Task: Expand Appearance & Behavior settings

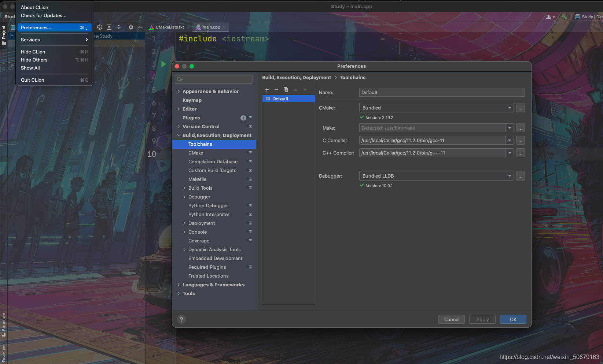Action: tap(179, 91)
